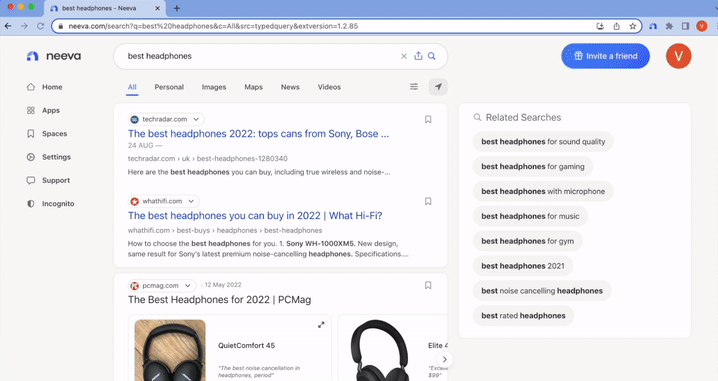The width and height of the screenshot is (718, 381).
Task: Bookmark the whathifi.com search result
Action: pos(428,201)
